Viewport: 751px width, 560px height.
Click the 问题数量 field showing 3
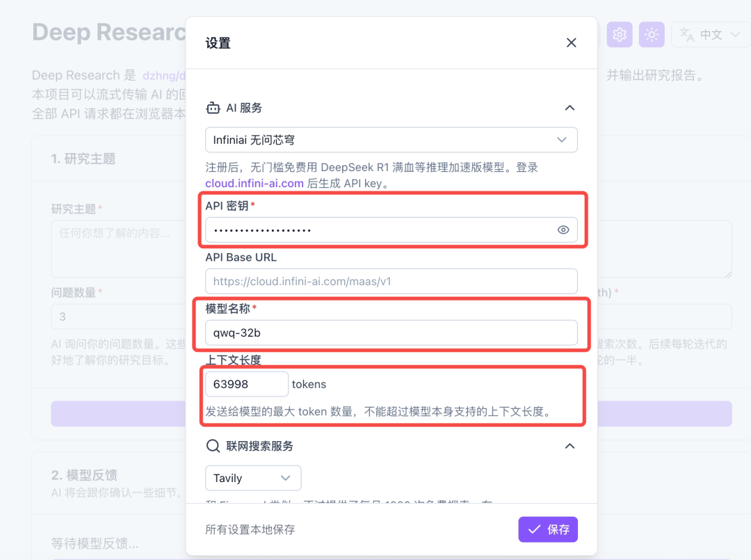pos(118,317)
